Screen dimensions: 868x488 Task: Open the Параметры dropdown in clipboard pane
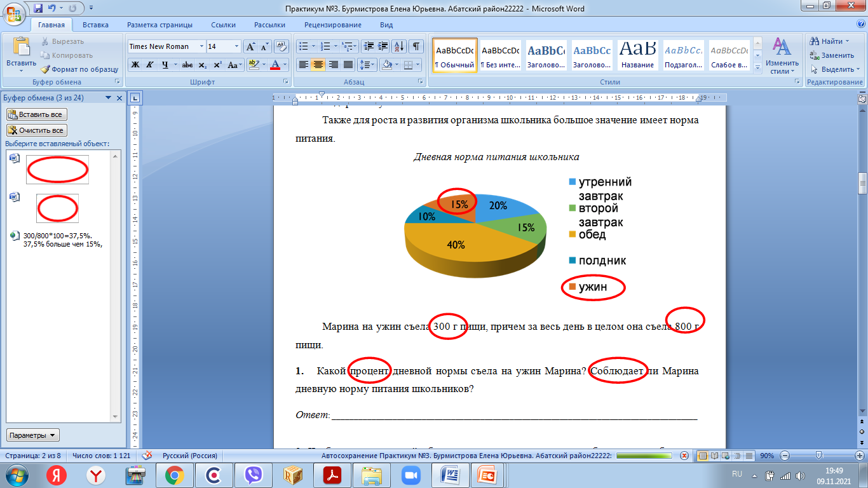click(33, 435)
